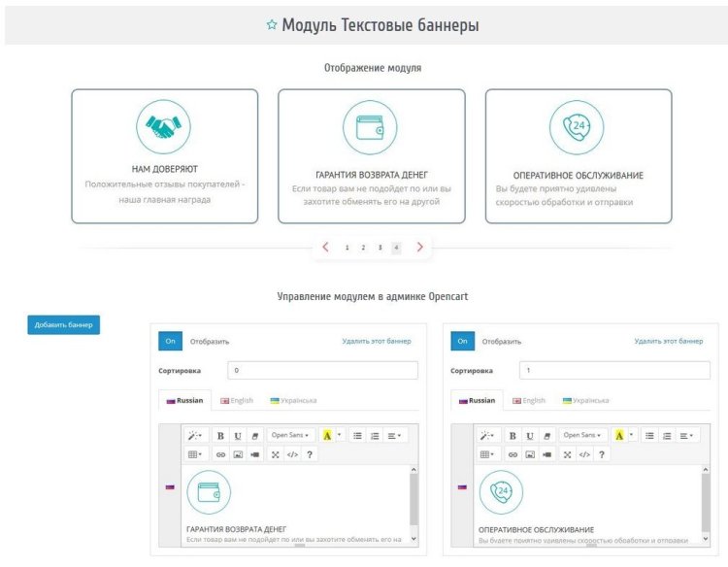Toggle bold in the left banner editor
Viewport: 728px width, 567px height.
pyautogui.click(x=221, y=436)
